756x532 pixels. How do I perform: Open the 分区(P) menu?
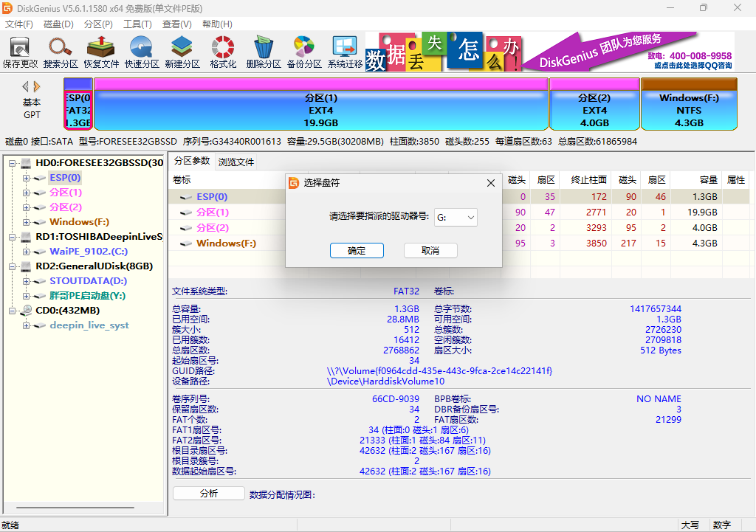(x=98, y=24)
